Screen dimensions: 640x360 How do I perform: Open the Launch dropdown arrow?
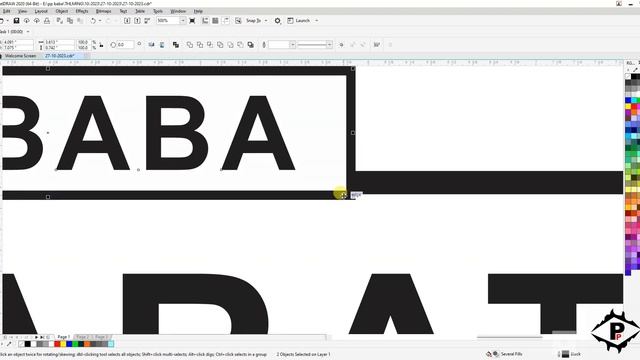pyautogui.click(x=317, y=20)
